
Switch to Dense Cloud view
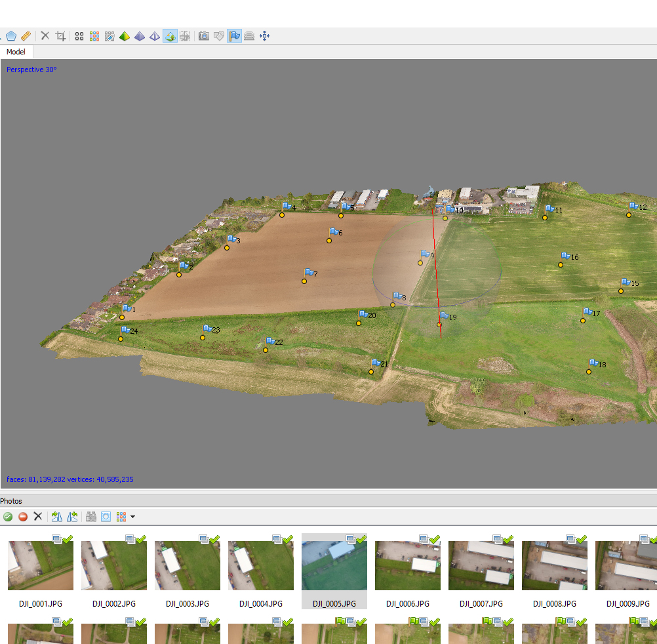click(x=94, y=37)
